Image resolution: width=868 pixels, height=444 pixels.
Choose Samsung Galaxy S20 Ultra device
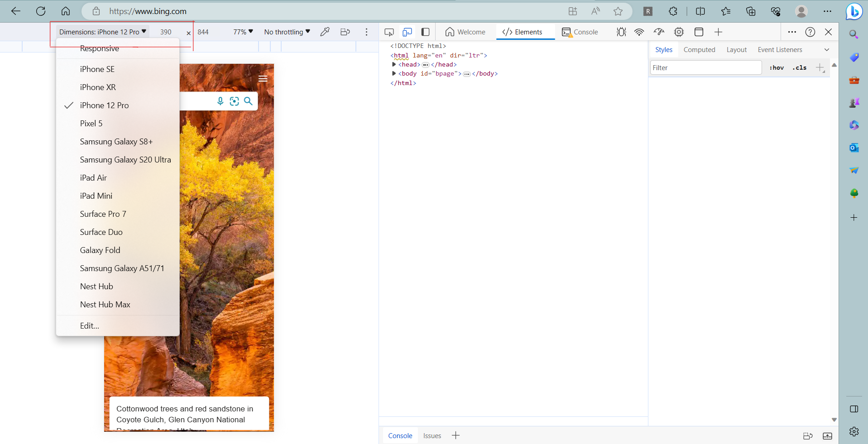point(125,160)
